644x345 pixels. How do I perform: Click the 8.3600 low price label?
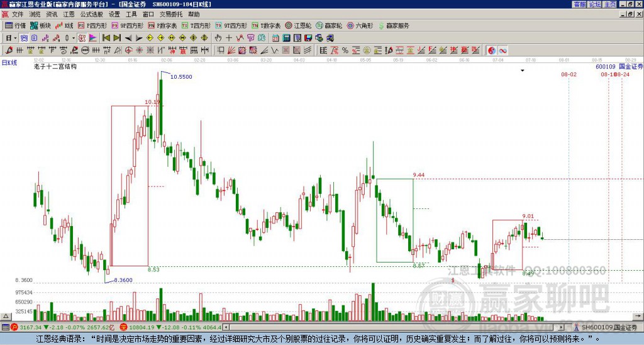(123, 280)
